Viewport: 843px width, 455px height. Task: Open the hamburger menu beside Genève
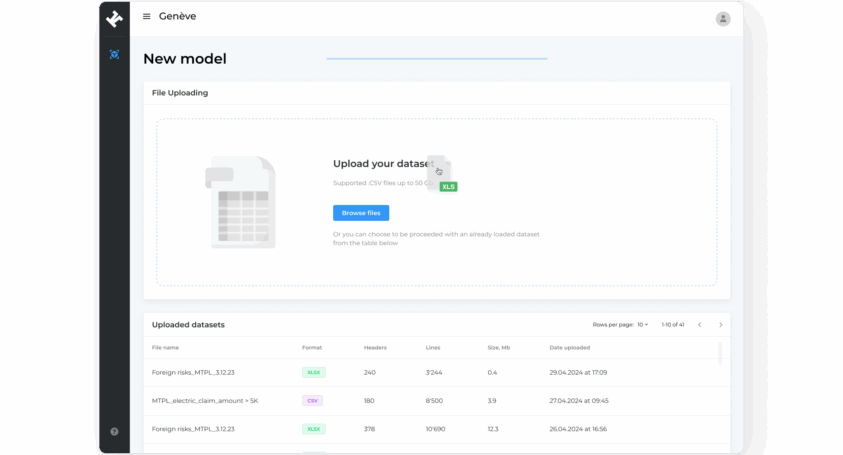click(147, 17)
